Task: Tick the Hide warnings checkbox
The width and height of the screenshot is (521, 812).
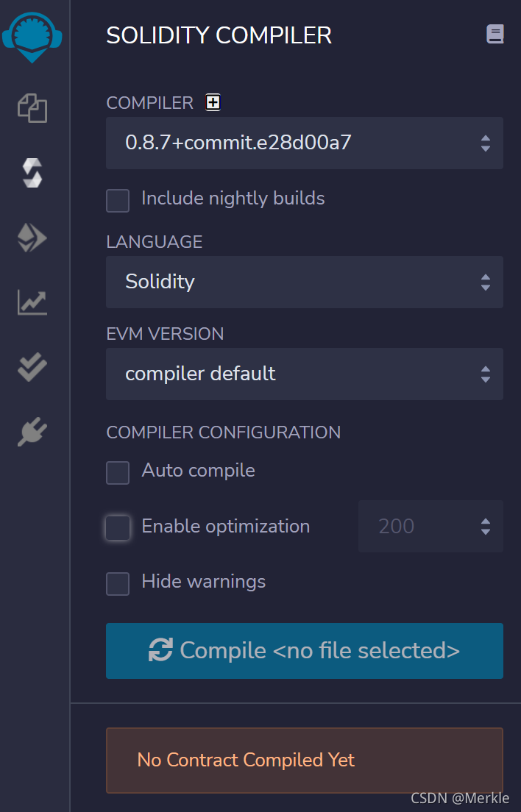Action: [x=118, y=584]
